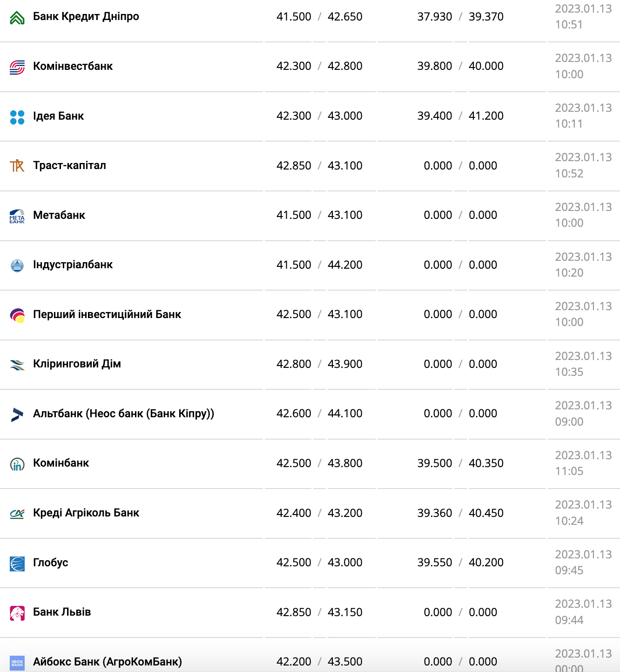Click Глобус update time 09:45
The height and width of the screenshot is (672, 620).
coord(569,570)
